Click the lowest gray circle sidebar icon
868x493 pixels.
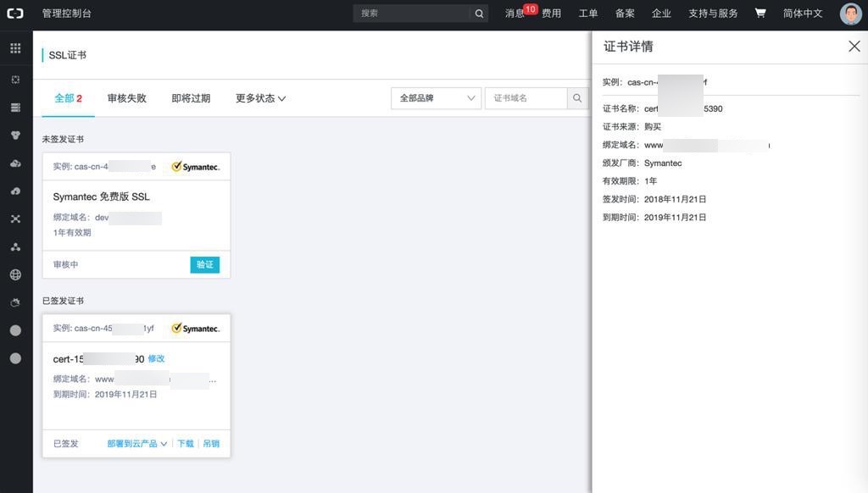(x=15, y=358)
